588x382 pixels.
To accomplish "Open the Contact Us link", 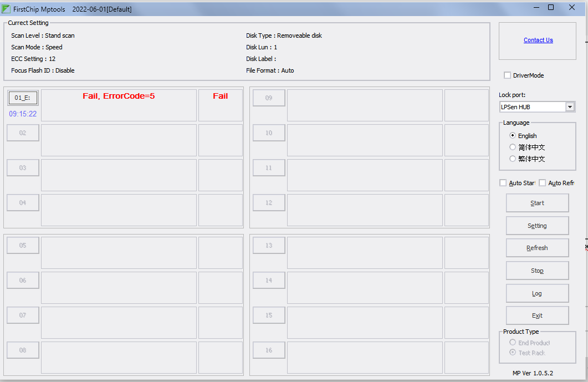I will (538, 40).
